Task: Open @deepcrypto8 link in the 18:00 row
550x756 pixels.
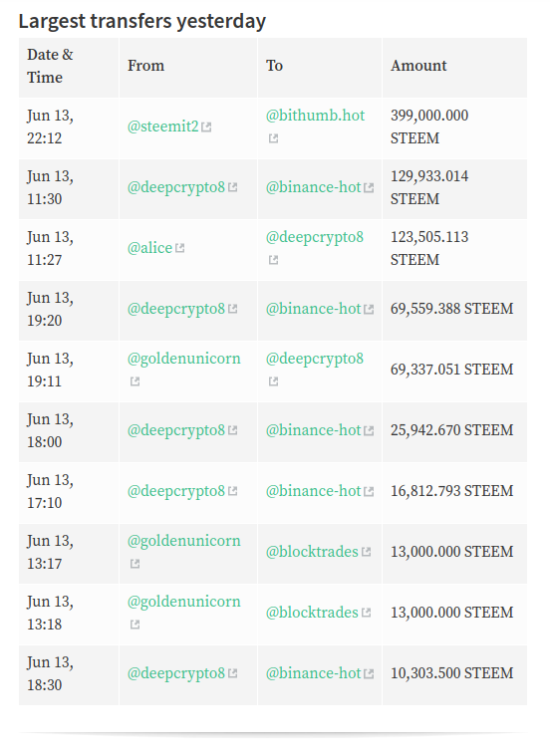Action: 176,430
